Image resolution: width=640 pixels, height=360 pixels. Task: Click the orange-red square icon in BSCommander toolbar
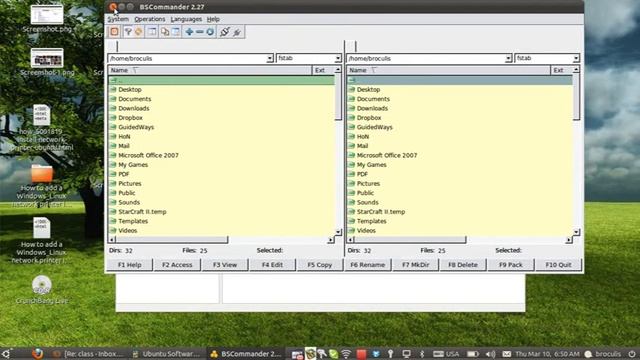tap(114, 32)
